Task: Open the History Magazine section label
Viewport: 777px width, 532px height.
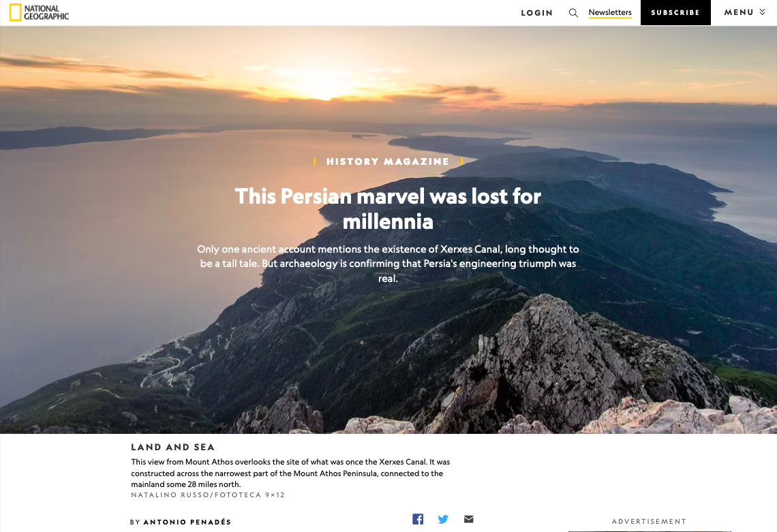Action: pos(388,161)
